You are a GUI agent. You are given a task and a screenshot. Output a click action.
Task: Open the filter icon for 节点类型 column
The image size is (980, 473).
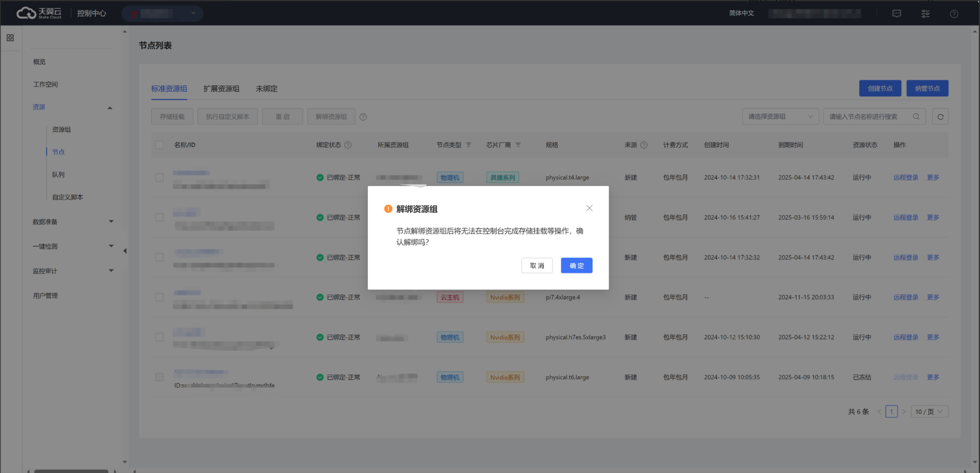click(469, 145)
